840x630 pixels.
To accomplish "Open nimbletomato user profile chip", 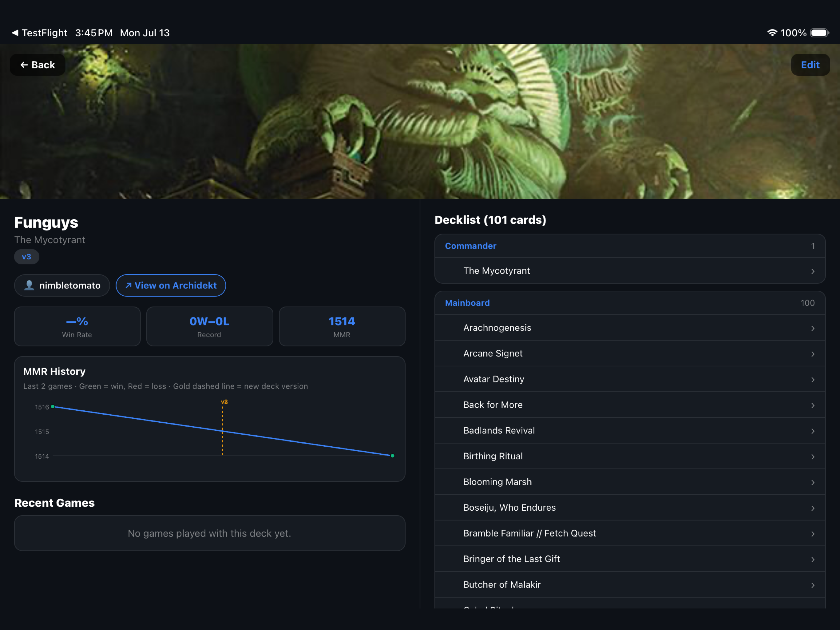I will coord(62,285).
